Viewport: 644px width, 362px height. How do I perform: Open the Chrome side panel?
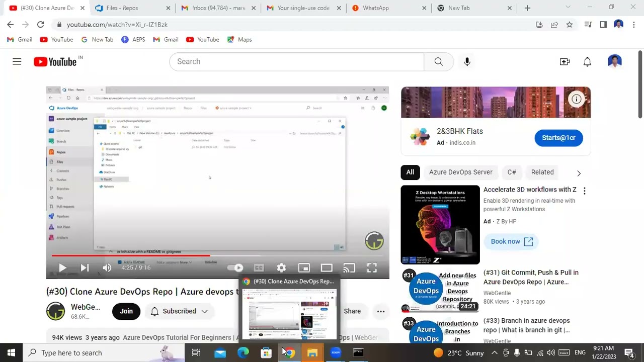tap(603, 24)
